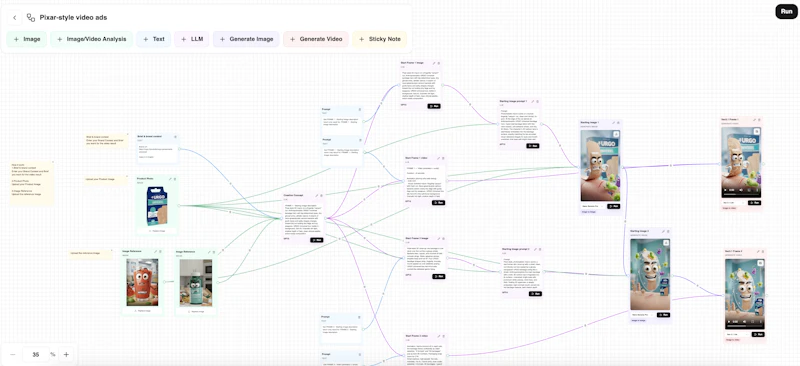The height and width of the screenshot is (366, 800).
Task: Select the green bottle reference image
Action: (195, 283)
